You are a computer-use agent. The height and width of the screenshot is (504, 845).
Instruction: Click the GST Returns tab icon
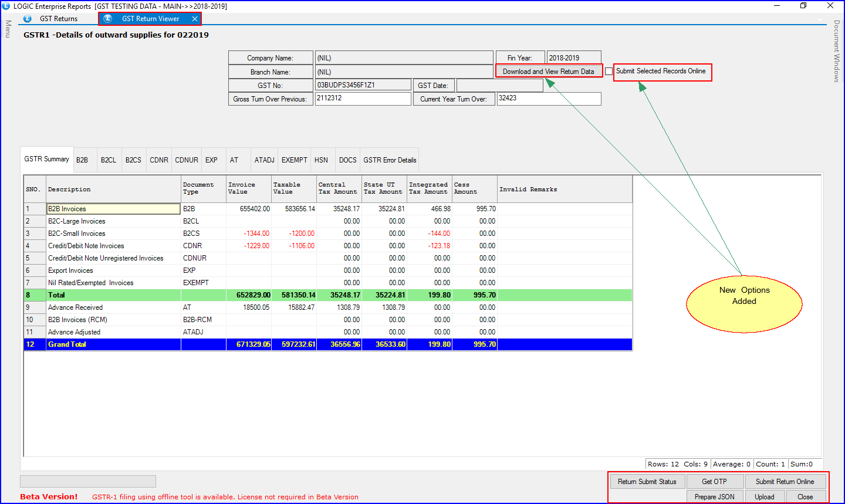27,19
